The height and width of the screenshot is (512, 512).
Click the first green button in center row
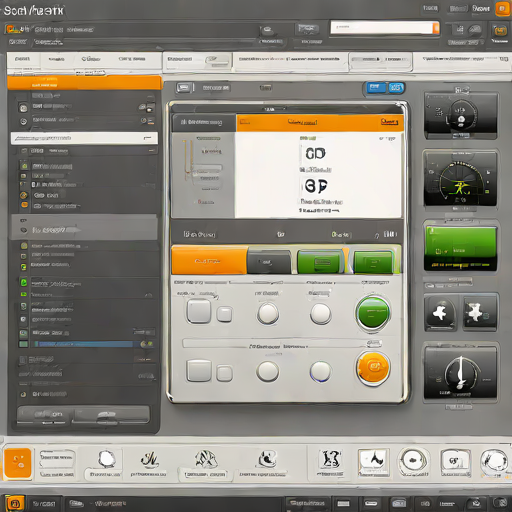coord(320,262)
